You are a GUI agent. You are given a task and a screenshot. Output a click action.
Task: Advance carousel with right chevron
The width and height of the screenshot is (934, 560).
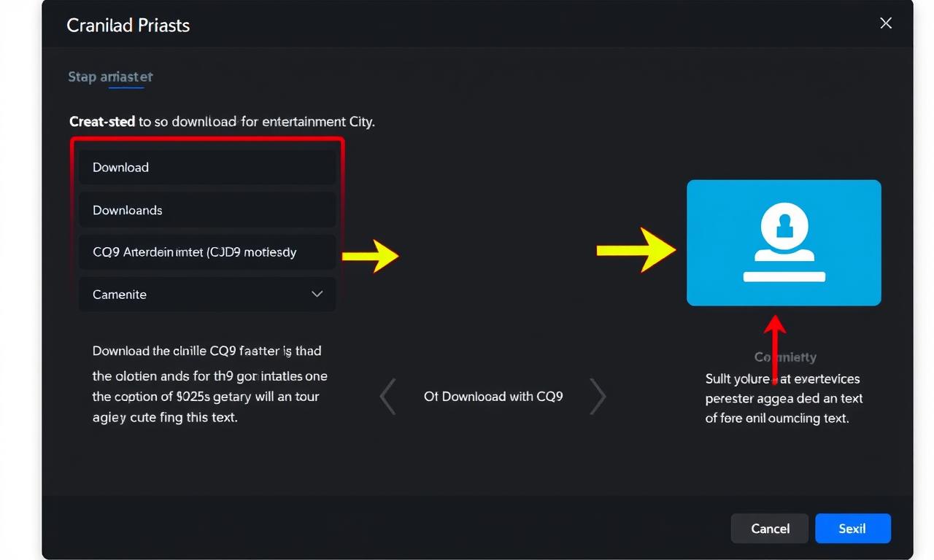click(598, 397)
